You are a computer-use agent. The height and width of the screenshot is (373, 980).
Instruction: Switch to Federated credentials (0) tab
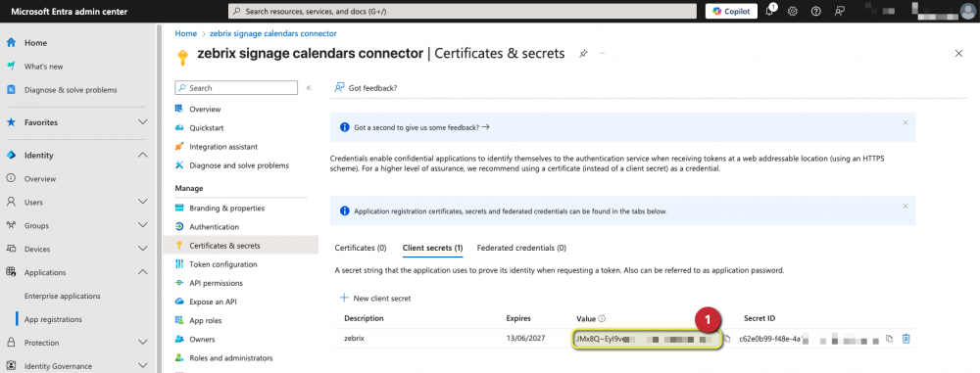point(521,248)
